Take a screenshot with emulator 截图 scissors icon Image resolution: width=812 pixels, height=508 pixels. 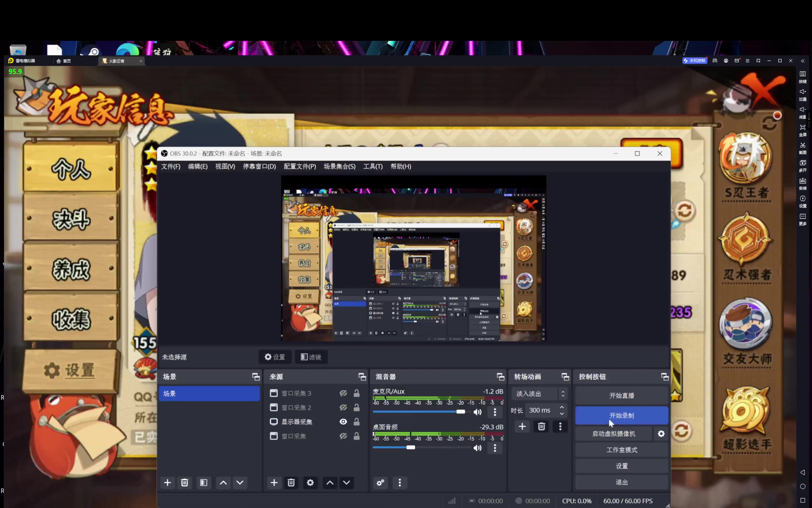tap(802, 148)
